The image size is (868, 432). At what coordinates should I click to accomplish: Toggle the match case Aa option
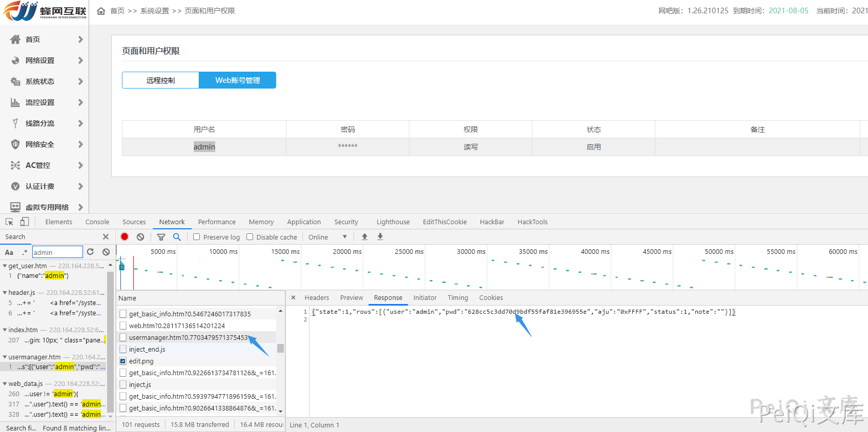tap(9, 252)
